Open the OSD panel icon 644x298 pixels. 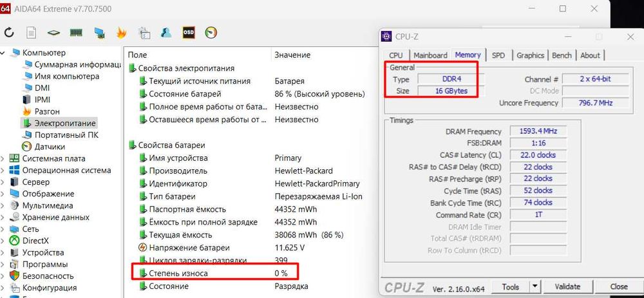pos(189,33)
